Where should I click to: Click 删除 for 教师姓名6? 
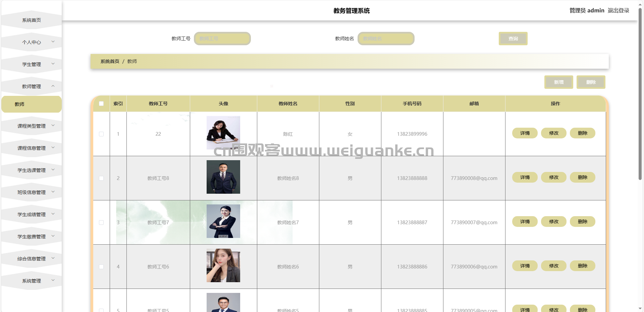[x=583, y=266]
